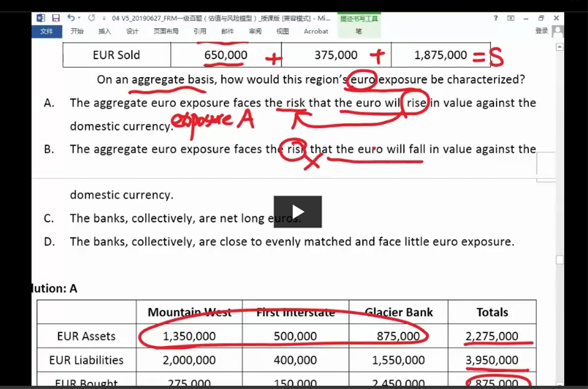Switch to the 开始 (Home) tab
Image resolution: width=588 pixels, height=389 pixels.
77,31
